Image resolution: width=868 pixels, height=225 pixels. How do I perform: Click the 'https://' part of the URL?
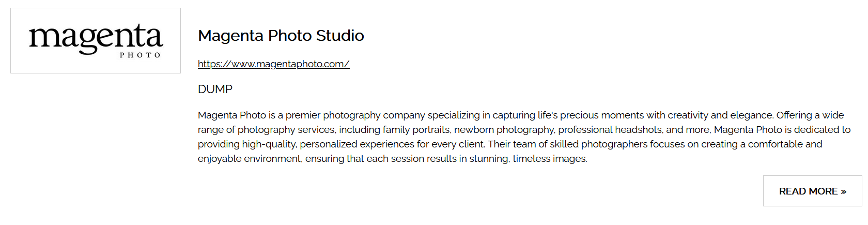tap(214, 64)
